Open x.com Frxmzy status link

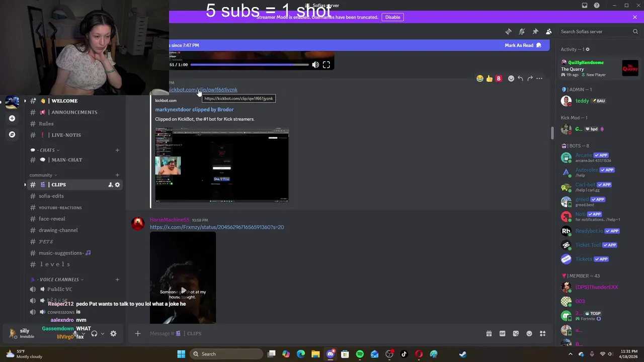pos(217,227)
